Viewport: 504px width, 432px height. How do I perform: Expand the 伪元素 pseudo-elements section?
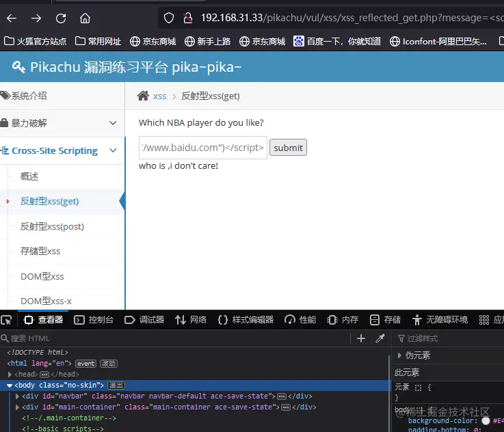click(399, 355)
